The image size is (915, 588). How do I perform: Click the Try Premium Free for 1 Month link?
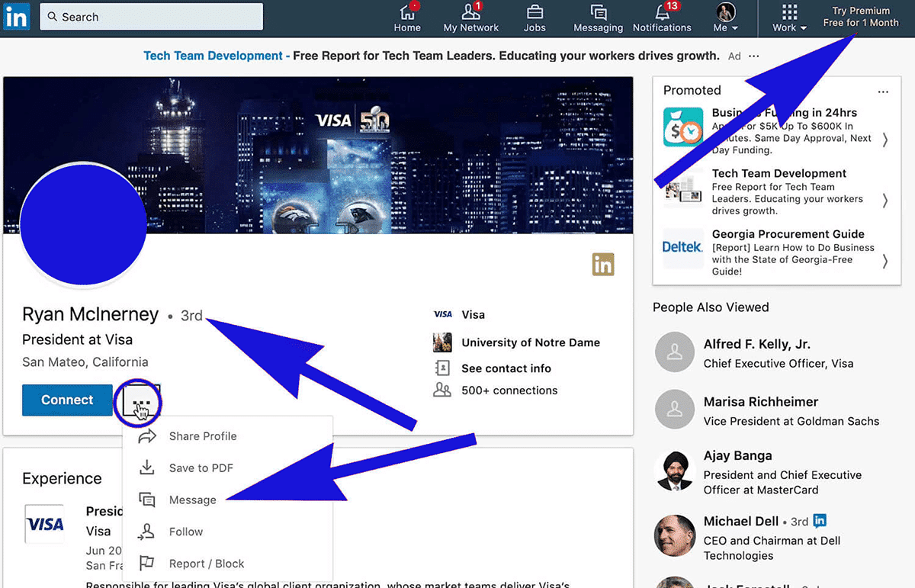point(861,17)
